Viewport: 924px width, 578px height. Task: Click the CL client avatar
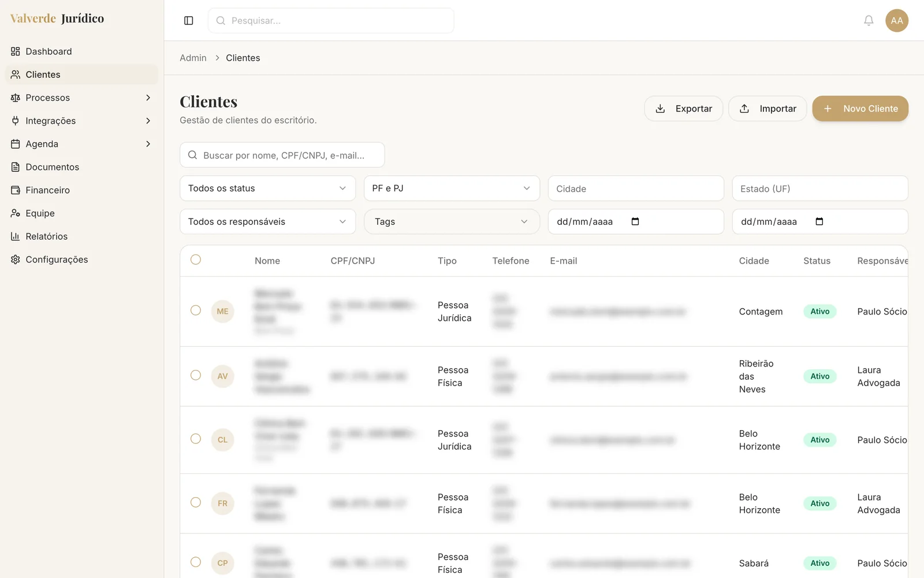(x=222, y=440)
